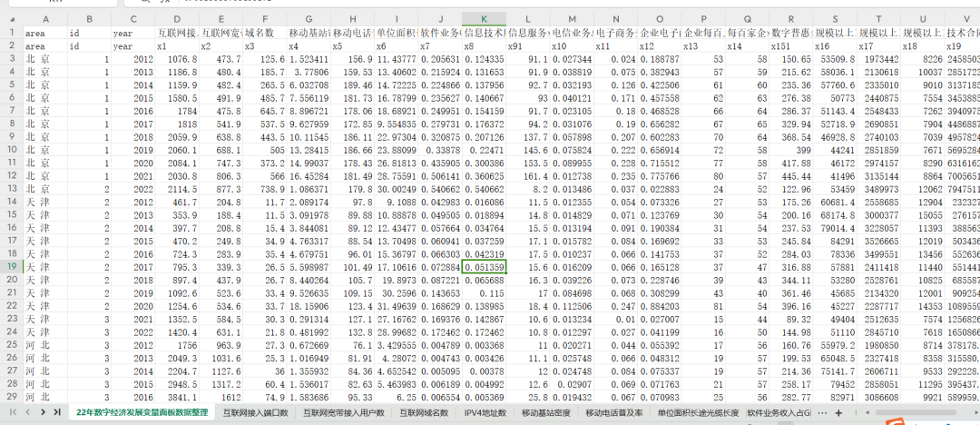Click cell with value 0.884203
The width and height of the screenshot is (980, 425).
click(660, 306)
